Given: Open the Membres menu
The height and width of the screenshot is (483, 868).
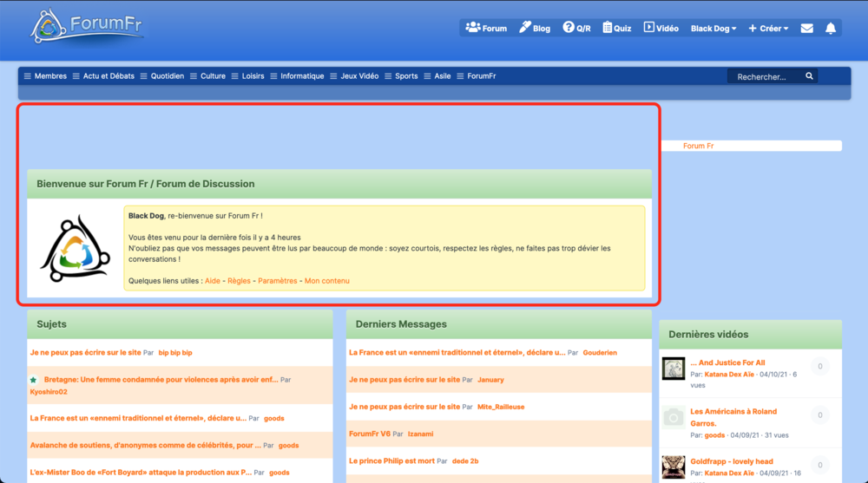Looking at the screenshot, I should pos(45,76).
